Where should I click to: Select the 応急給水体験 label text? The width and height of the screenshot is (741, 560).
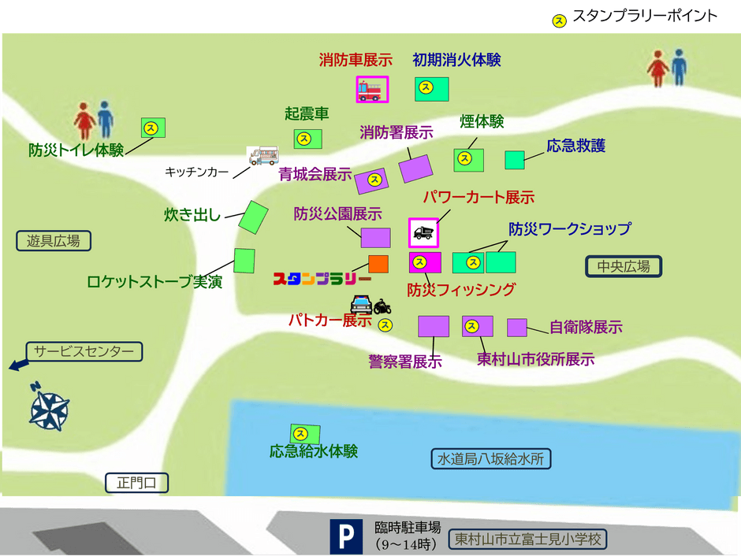point(314,451)
